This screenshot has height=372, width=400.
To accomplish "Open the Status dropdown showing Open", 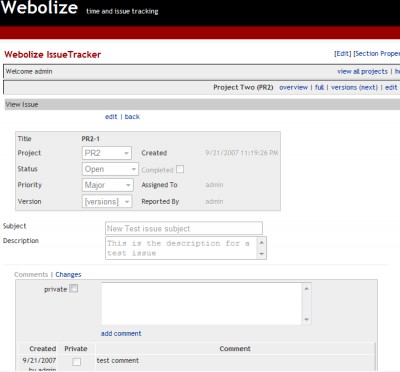I will click(110, 169).
